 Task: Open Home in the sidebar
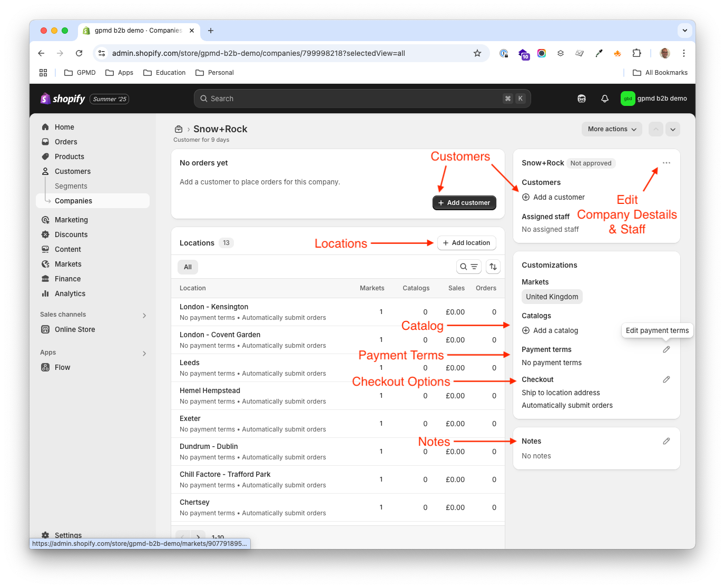[x=93, y=127]
